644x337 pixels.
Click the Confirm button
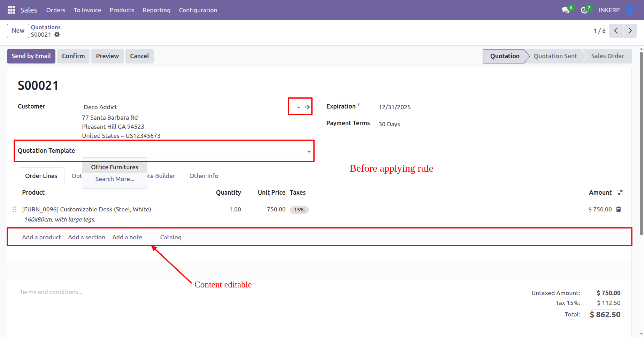(73, 56)
